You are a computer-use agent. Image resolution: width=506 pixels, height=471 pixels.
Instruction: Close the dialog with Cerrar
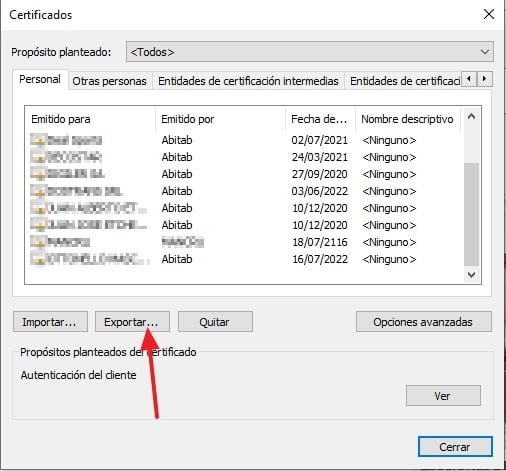point(455,447)
